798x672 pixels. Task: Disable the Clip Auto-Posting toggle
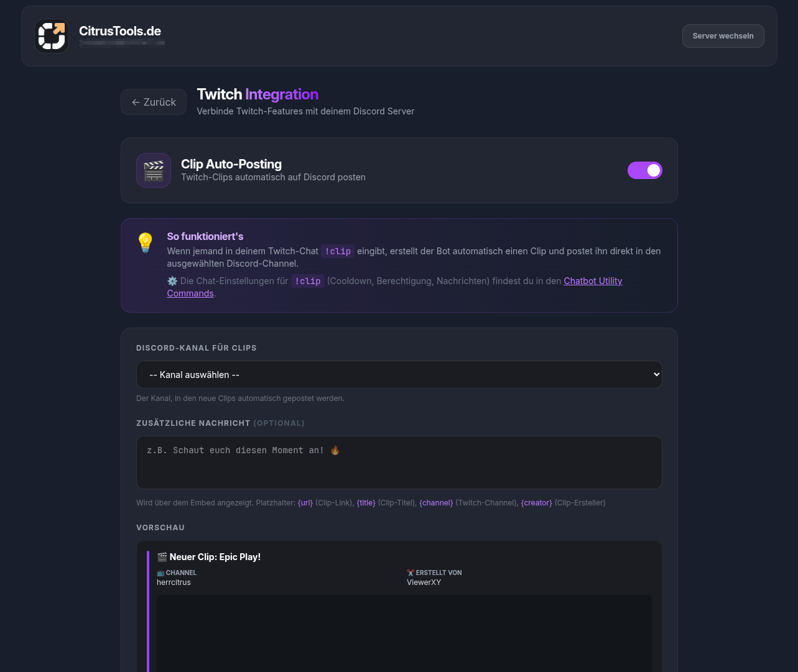[x=644, y=170]
